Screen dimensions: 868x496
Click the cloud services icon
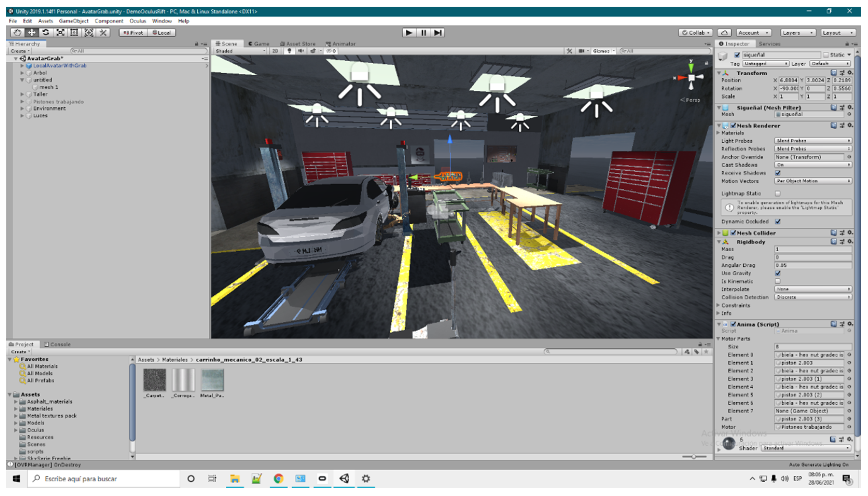[724, 33]
